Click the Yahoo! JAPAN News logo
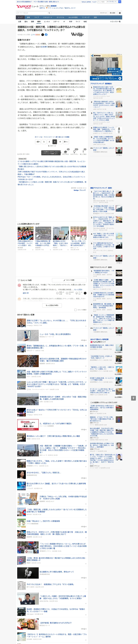Screen dimensions: 138x644 [27, 7]
